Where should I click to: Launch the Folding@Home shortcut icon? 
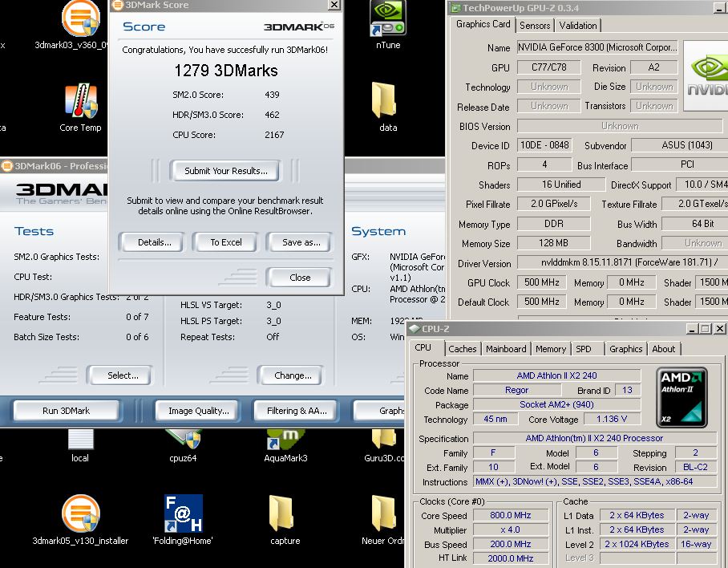pos(183,513)
